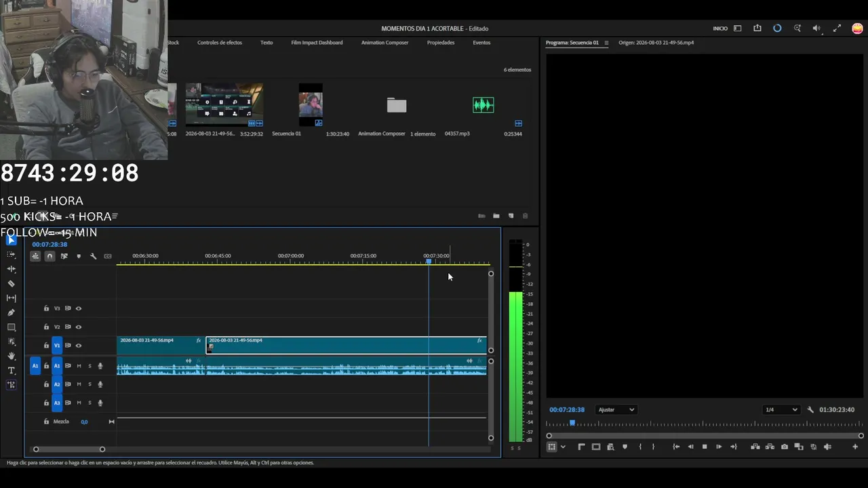This screenshot has height=488, width=868.
Task: Open Origen: 2026-08-03 21-49-56.mp4 source tab
Action: (x=656, y=43)
